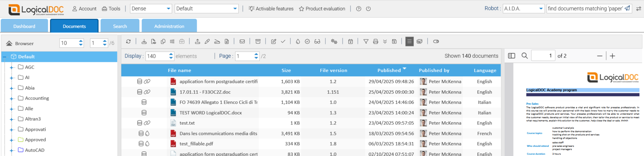Click the archive box icon
Viewport: 644px width, 156px height.
tap(258, 41)
